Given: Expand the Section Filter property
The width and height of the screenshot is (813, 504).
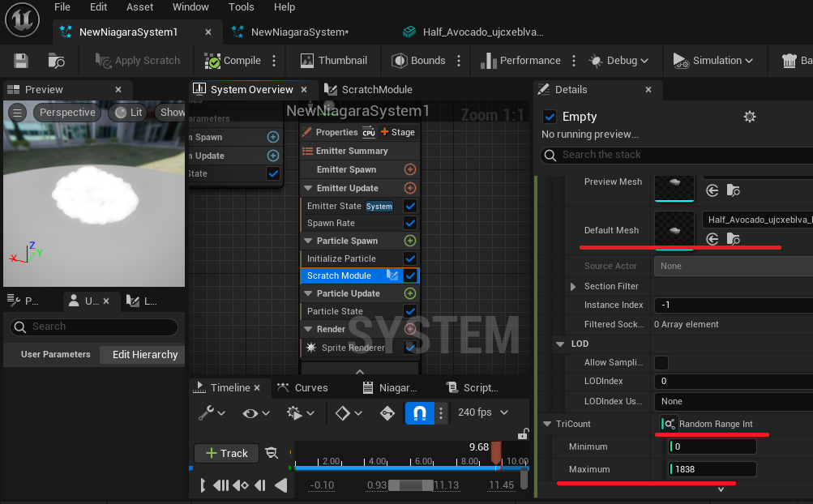Looking at the screenshot, I should pos(573,286).
